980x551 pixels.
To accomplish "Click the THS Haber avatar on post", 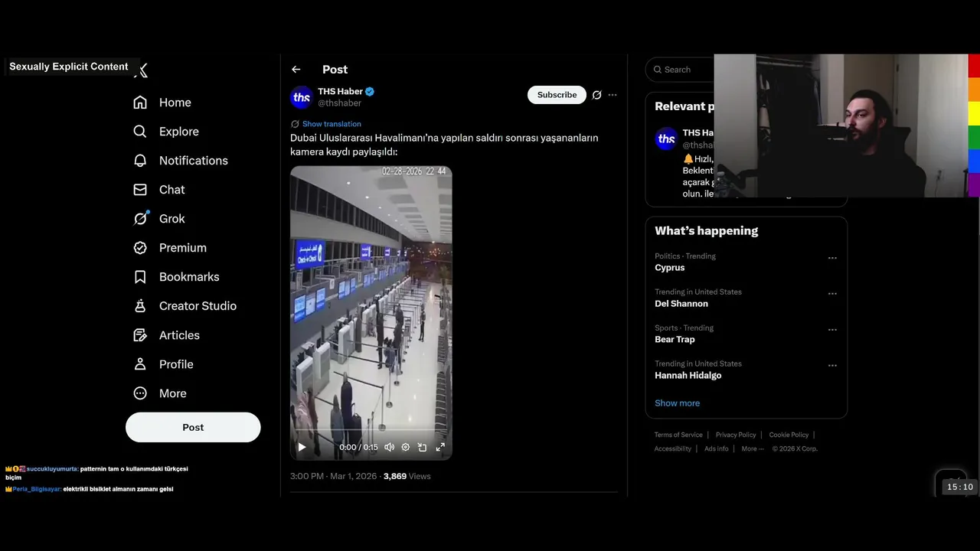I will pyautogui.click(x=302, y=97).
